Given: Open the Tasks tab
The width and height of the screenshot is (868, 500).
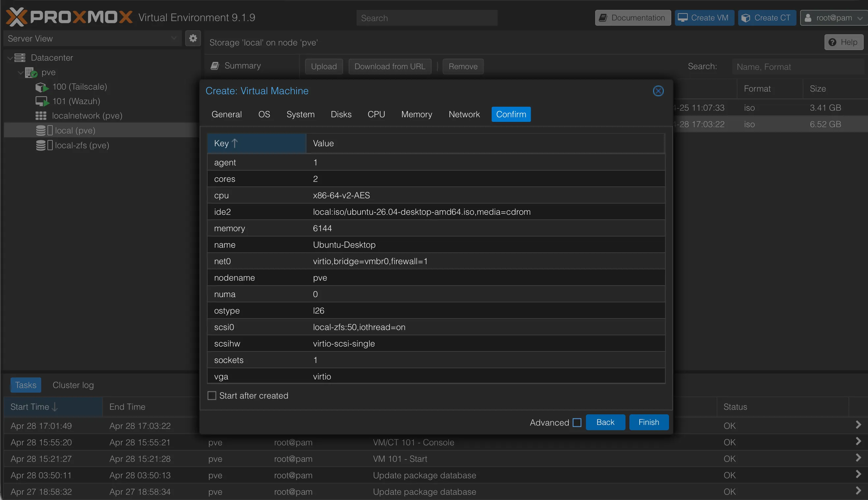Looking at the screenshot, I should tap(26, 385).
